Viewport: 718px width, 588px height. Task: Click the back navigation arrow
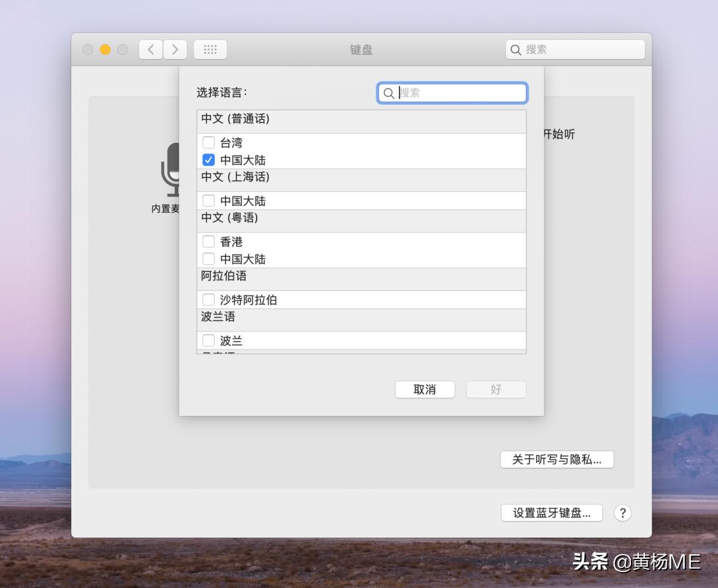point(150,49)
